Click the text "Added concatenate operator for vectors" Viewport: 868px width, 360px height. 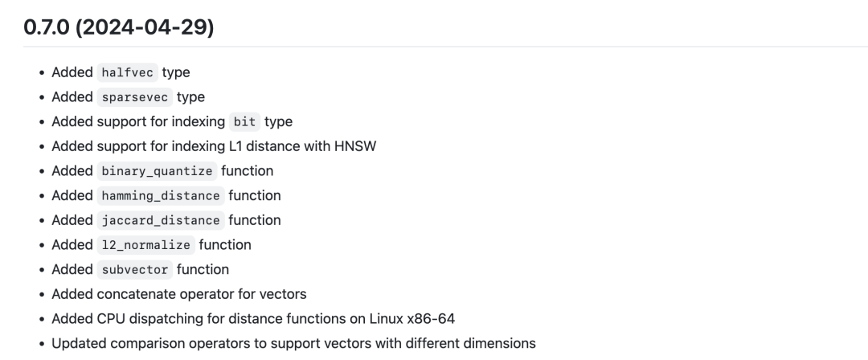pos(178,294)
